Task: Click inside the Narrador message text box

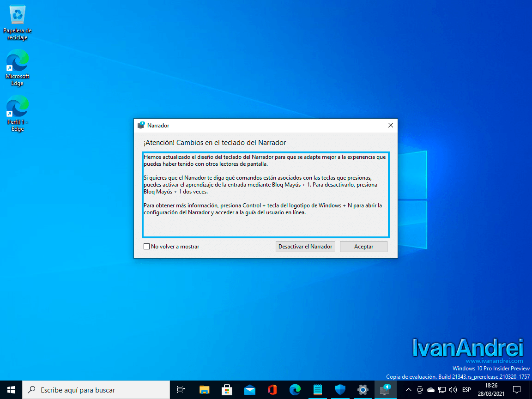Action: click(266, 195)
